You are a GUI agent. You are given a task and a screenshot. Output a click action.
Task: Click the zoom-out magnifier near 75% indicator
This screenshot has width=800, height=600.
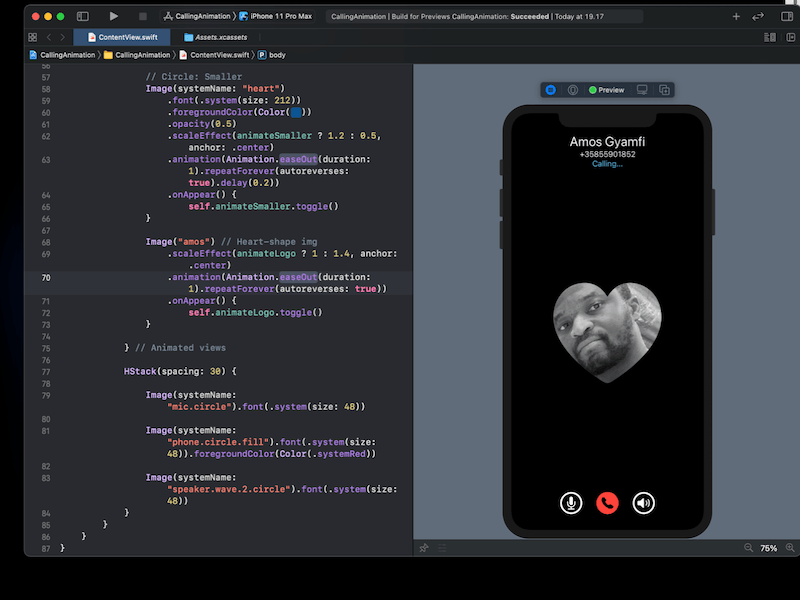750,548
